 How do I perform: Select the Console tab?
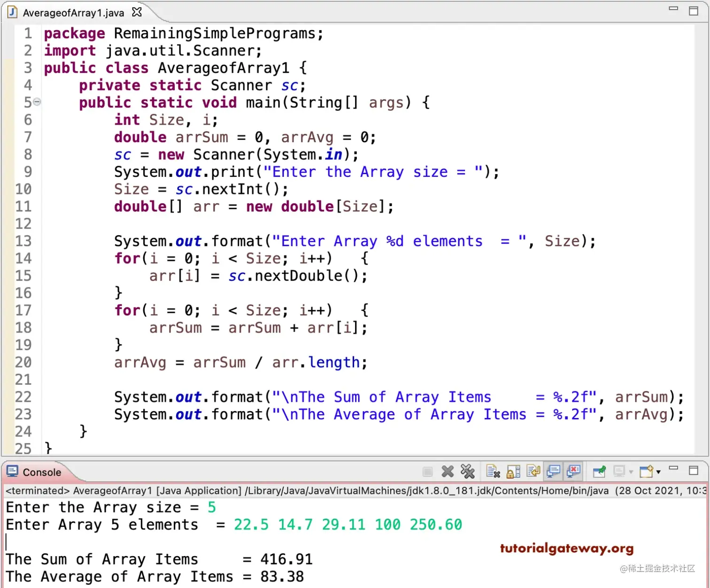[x=42, y=472]
